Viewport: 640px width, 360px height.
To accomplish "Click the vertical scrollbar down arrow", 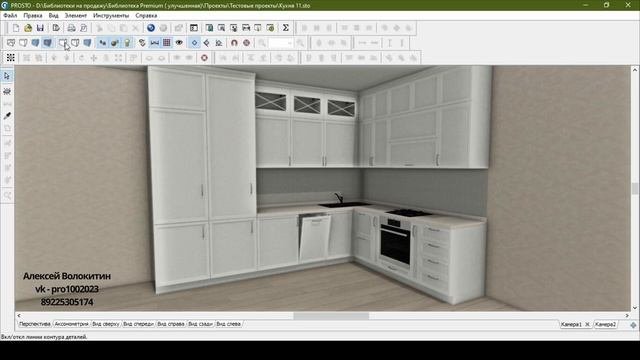I will tap(635, 308).
